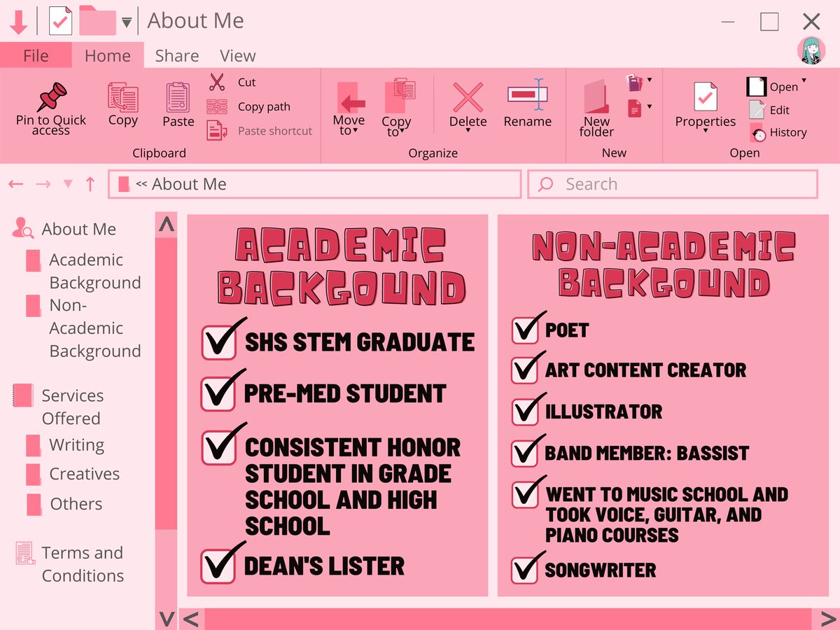This screenshot has height=630, width=840.
Task: Click the History clock icon
Action: pyautogui.click(x=758, y=132)
